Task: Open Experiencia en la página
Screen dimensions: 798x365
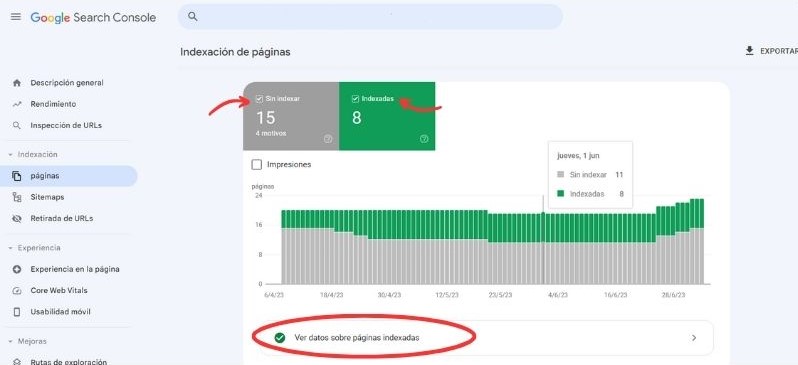Action: click(75, 269)
